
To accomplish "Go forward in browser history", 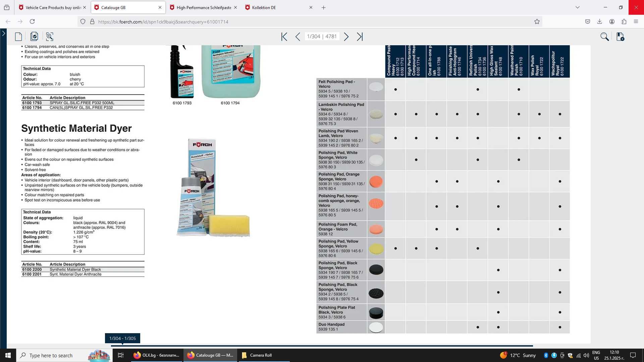I will tap(20, 21).
